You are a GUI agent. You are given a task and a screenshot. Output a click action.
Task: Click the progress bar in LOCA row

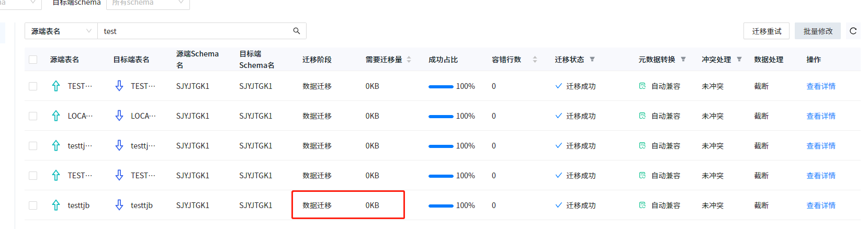[x=441, y=116]
